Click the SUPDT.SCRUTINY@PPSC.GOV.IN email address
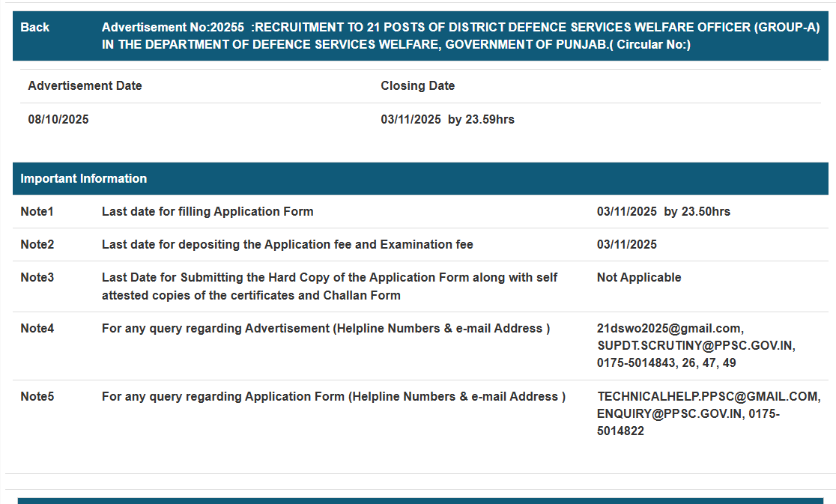 (x=695, y=345)
